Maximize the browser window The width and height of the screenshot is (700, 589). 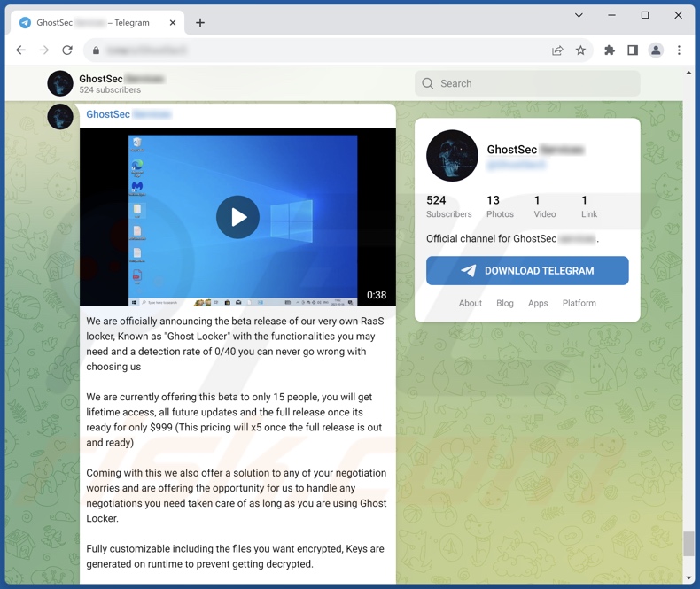(645, 15)
